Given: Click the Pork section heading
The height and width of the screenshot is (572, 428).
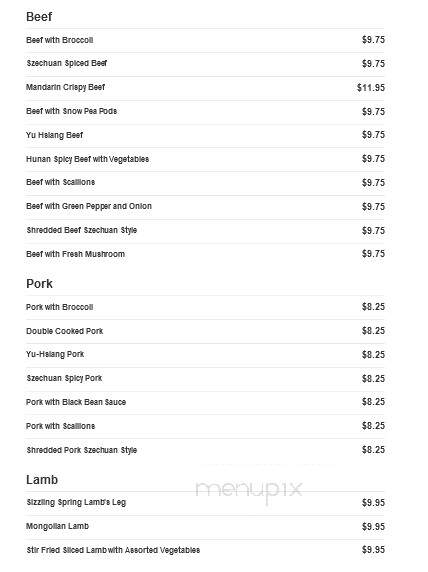Looking at the screenshot, I should coord(39,283).
